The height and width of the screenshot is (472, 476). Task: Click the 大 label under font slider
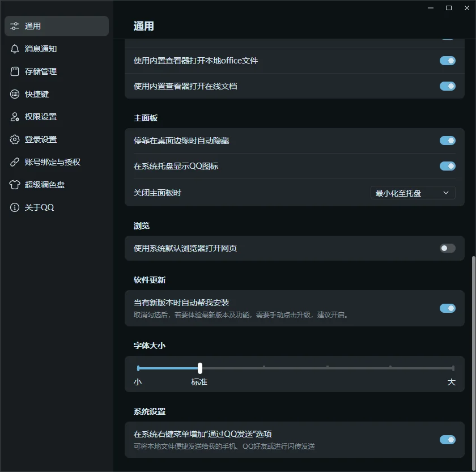[452, 382]
